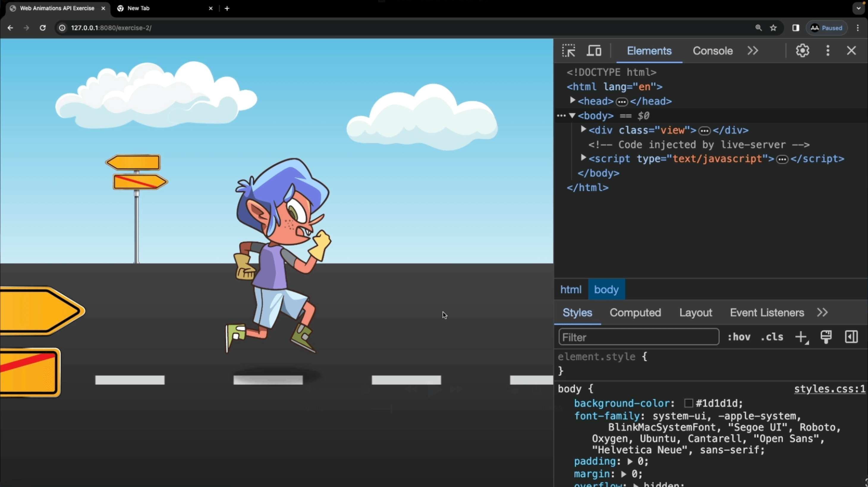Screen dimensions: 868x487
Task: Switch to the New Tab tab
Action: pos(165,8)
